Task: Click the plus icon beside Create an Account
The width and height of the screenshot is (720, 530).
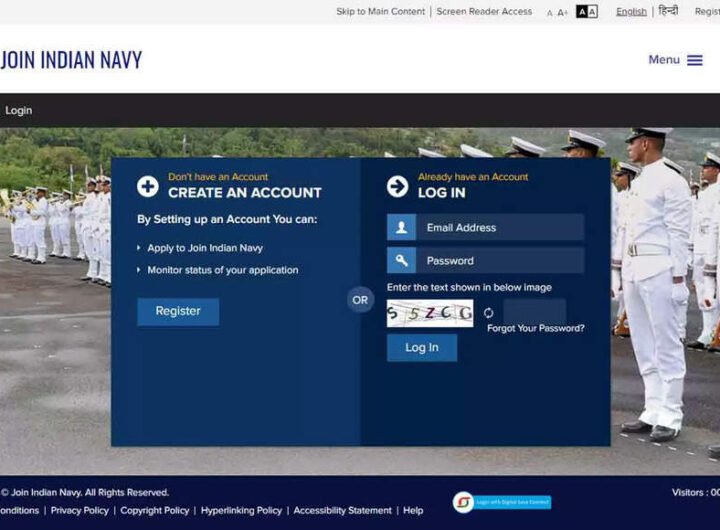Action: point(148,187)
